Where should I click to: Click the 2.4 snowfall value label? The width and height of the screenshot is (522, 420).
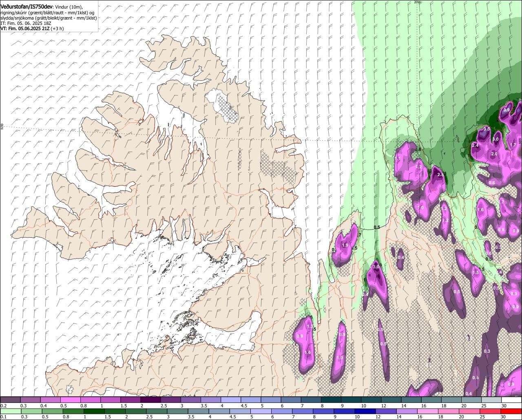point(475,145)
